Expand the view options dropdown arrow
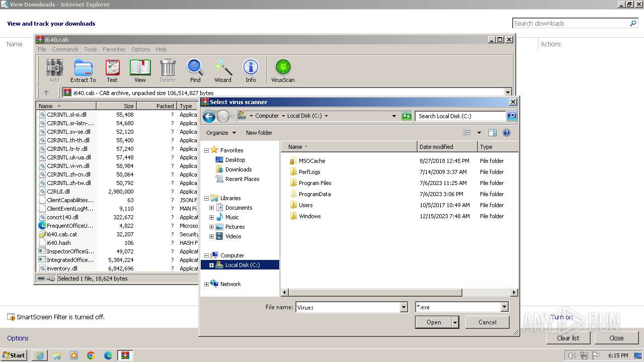Screen dimensions: 644x362 coord(479,133)
